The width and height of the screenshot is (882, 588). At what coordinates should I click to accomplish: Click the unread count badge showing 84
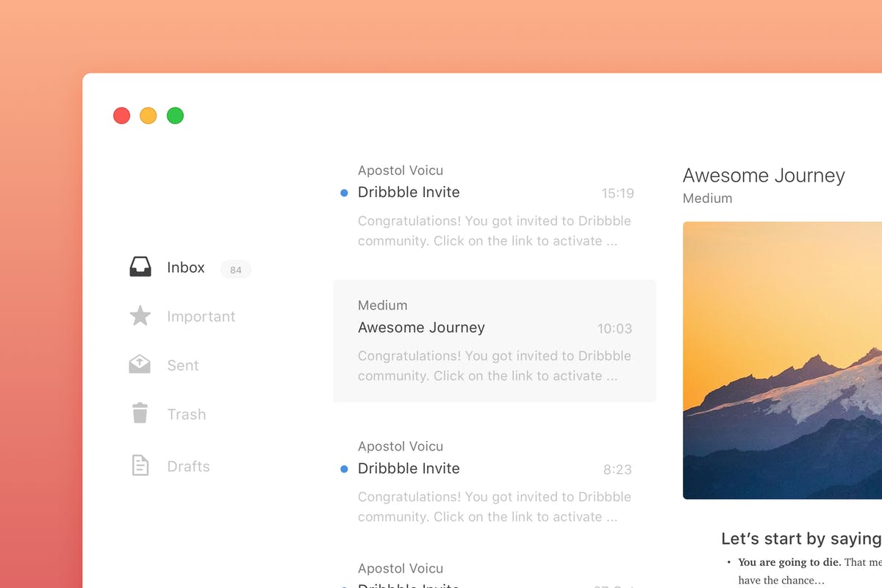pyautogui.click(x=235, y=269)
